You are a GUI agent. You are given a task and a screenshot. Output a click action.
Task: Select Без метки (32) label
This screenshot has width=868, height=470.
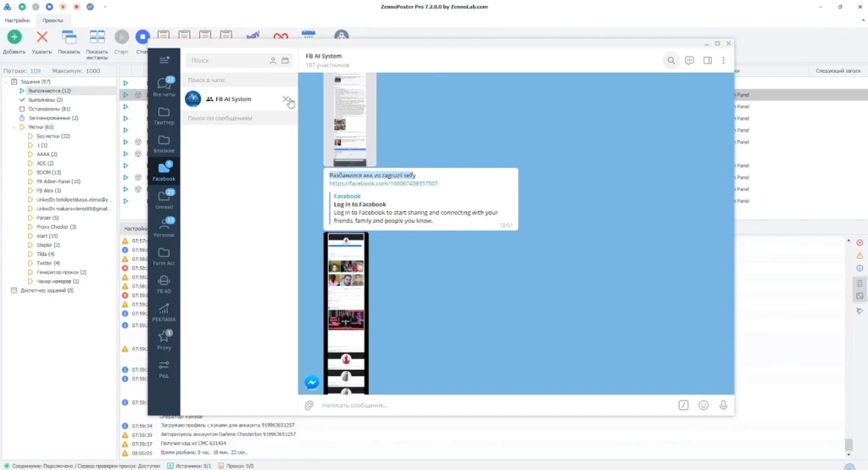[x=53, y=137]
